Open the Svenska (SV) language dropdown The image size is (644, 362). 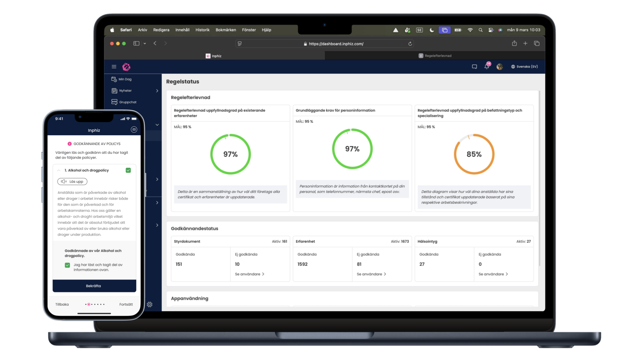coord(524,67)
